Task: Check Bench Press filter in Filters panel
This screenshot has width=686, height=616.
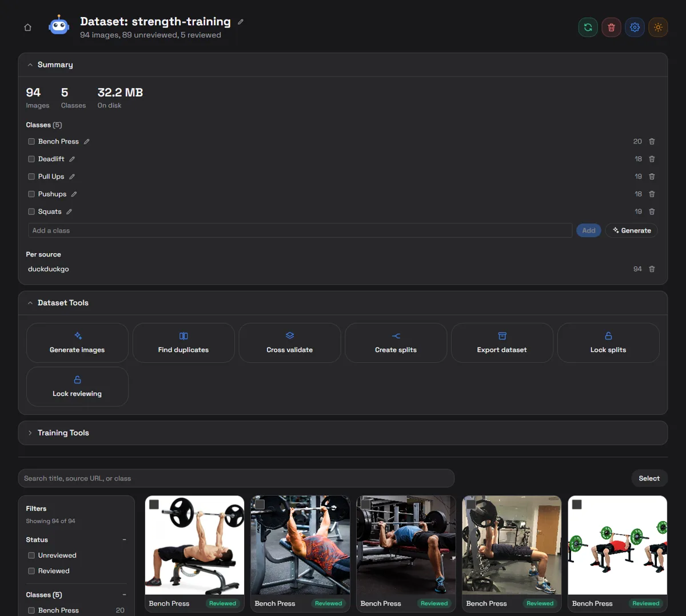Action: point(31,610)
